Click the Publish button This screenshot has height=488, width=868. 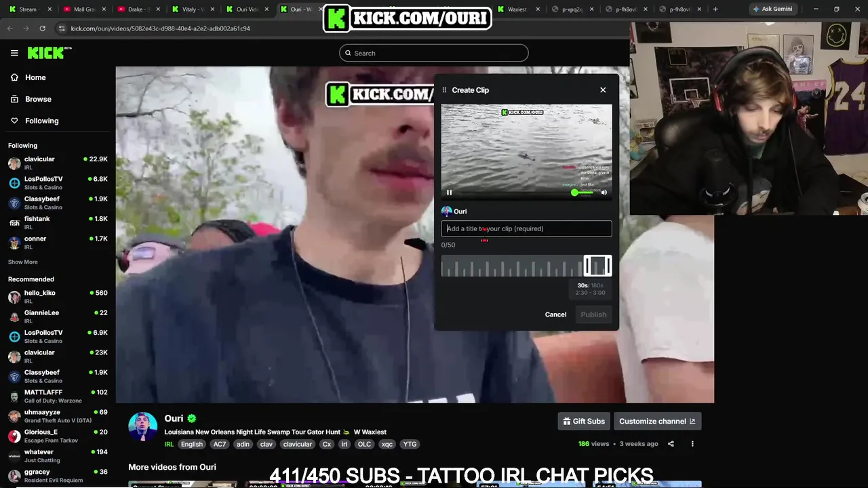(x=593, y=314)
